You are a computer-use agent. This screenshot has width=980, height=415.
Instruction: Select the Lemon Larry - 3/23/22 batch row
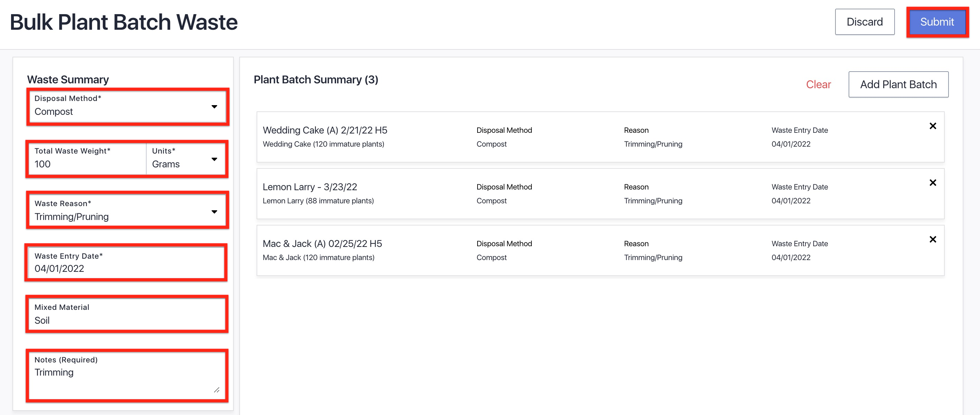[x=600, y=194]
